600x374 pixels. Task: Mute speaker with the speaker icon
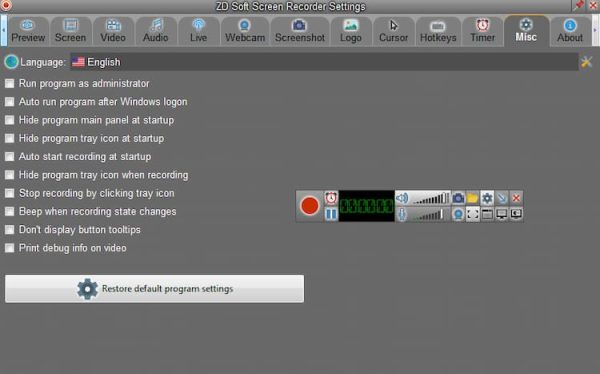tap(402, 198)
